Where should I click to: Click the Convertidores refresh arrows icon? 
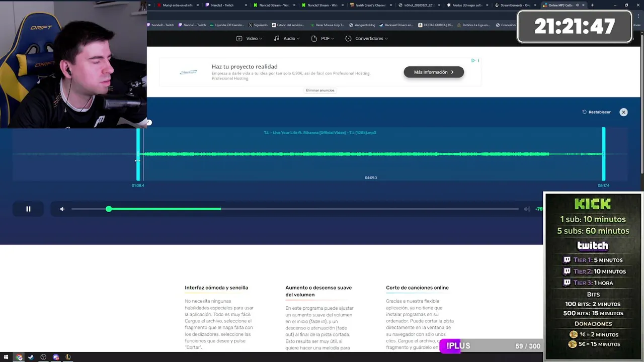point(348,38)
